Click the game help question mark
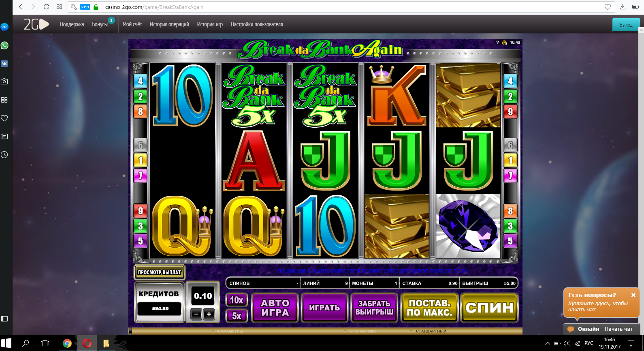Screen dimensions: 644x351 click(497, 42)
